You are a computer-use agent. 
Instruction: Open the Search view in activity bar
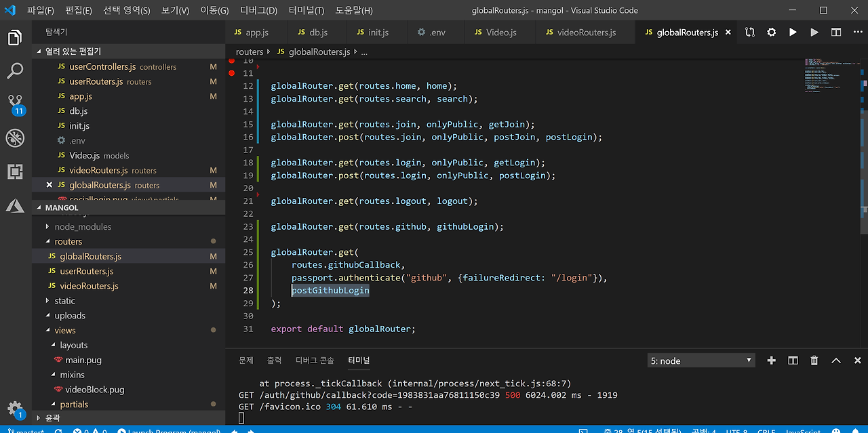tap(15, 70)
